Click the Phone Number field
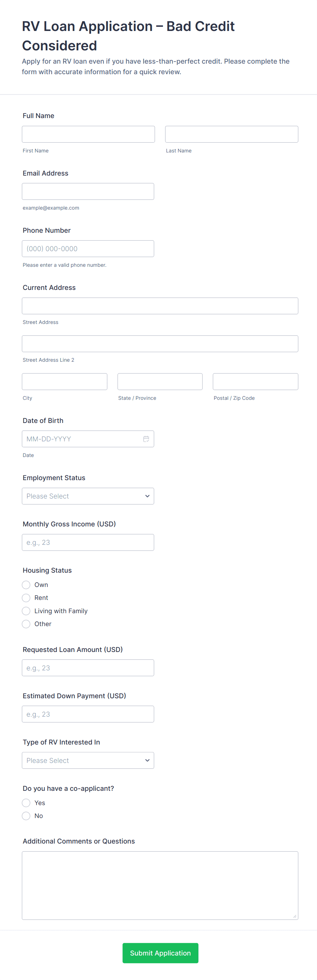The height and width of the screenshot is (980, 317). click(88, 249)
